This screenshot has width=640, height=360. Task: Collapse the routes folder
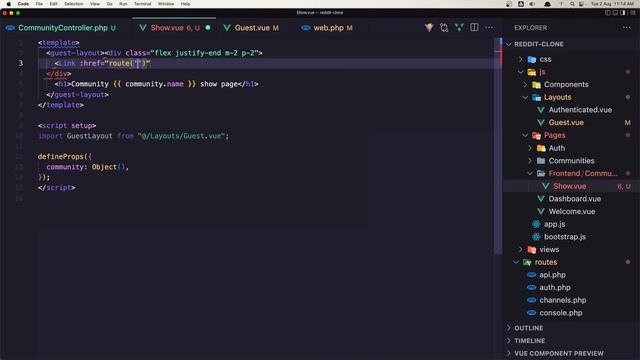click(x=571, y=262)
